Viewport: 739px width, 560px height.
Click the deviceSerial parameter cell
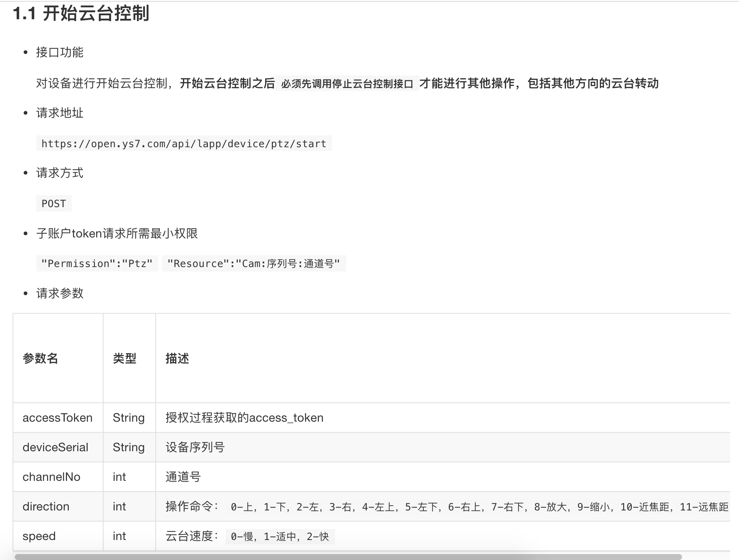[58, 447]
